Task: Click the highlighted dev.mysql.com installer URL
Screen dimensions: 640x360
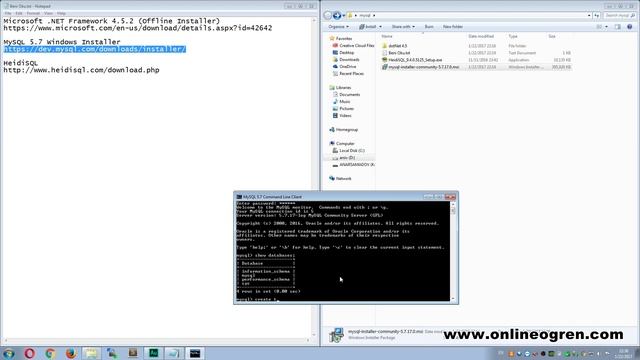Action: [x=95, y=49]
